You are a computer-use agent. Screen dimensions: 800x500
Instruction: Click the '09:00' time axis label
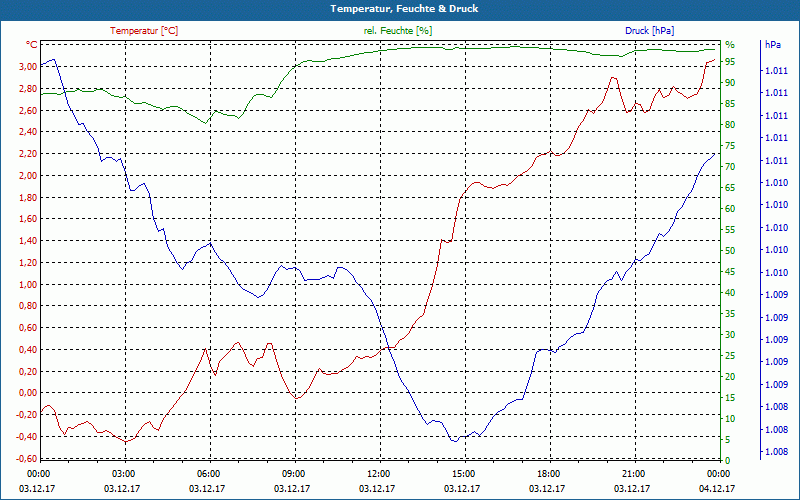click(x=292, y=473)
